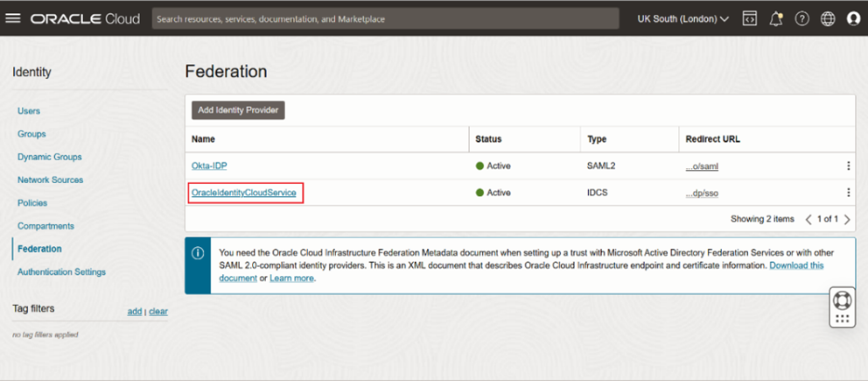
Task: Open Authentication Settings in the Identity menu
Action: point(61,272)
